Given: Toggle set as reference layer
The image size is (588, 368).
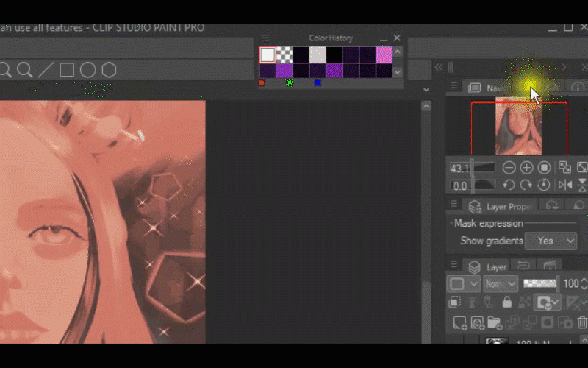Looking at the screenshot, I should coord(472,302).
